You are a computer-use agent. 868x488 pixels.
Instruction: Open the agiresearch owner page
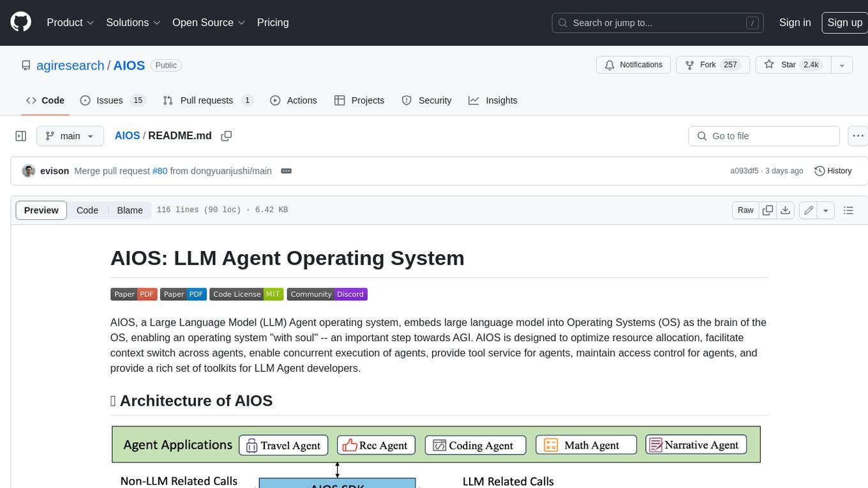(x=70, y=65)
